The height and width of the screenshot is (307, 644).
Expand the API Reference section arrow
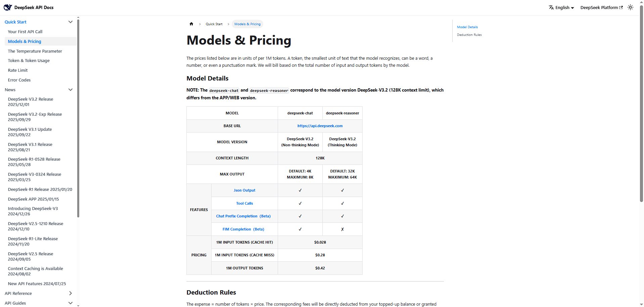click(71, 293)
